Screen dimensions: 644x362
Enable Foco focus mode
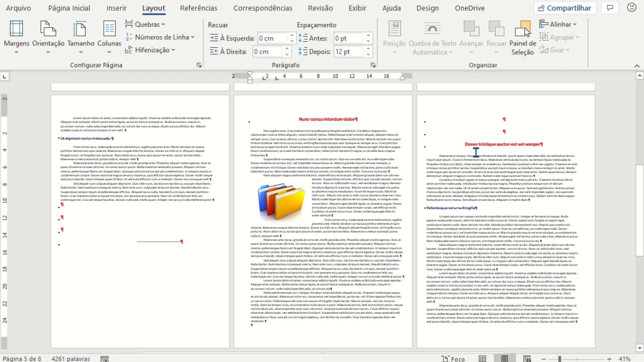coord(453,358)
